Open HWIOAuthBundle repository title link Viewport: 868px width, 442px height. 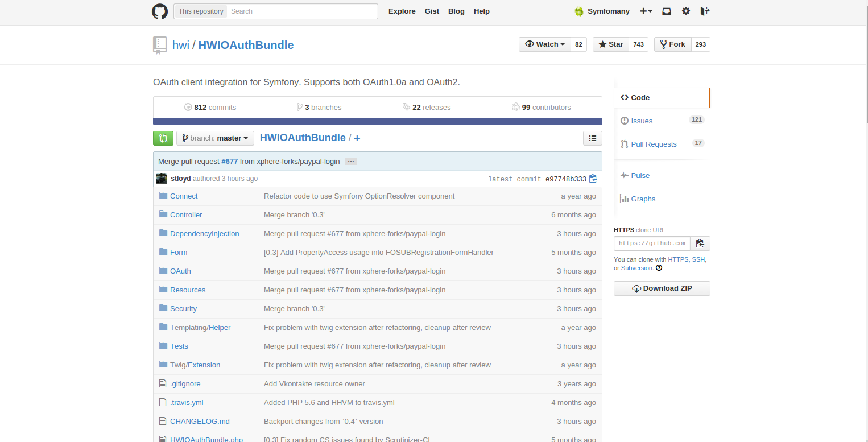point(246,45)
